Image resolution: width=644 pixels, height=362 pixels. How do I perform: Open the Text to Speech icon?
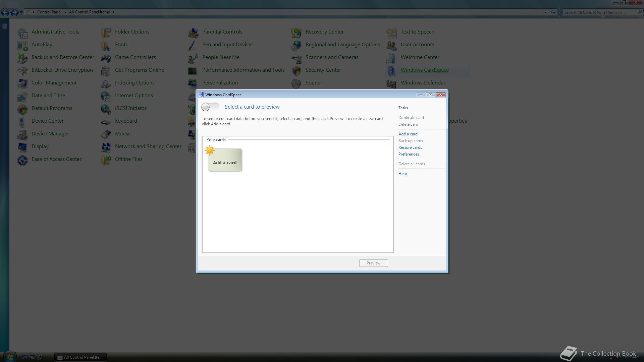click(392, 33)
